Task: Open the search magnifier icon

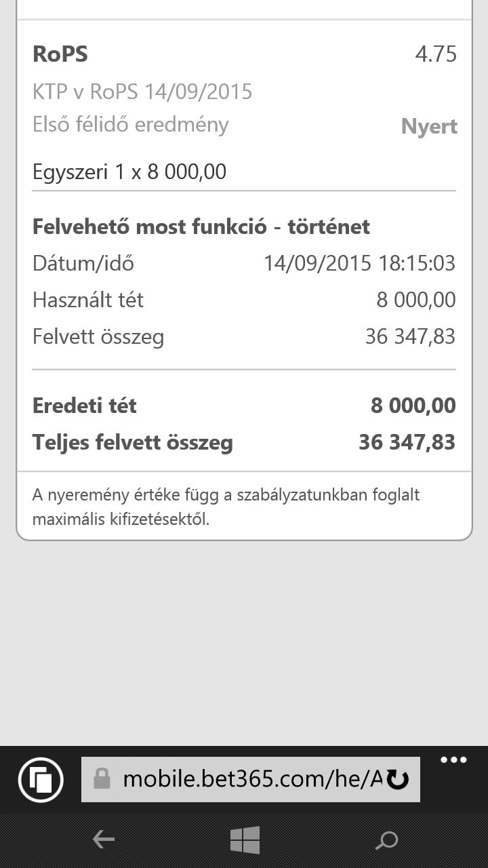Action: click(386, 841)
